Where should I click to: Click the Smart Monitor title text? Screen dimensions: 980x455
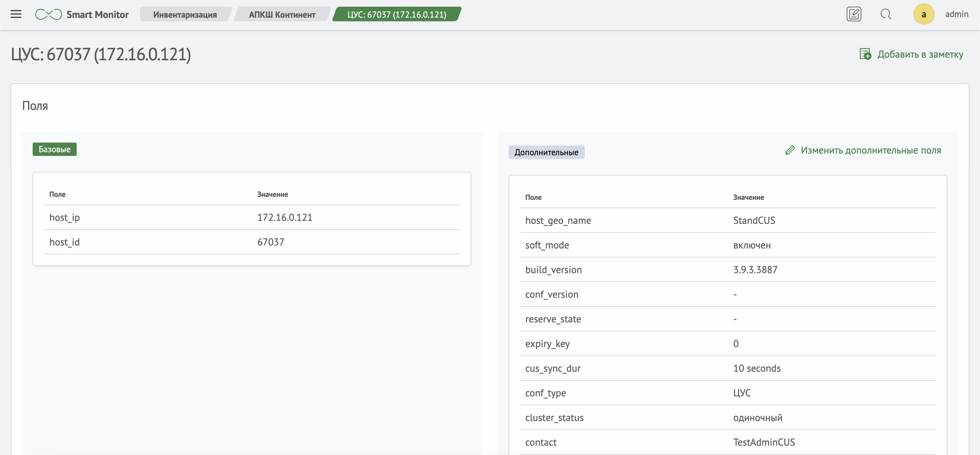pyautogui.click(x=97, y=14)
